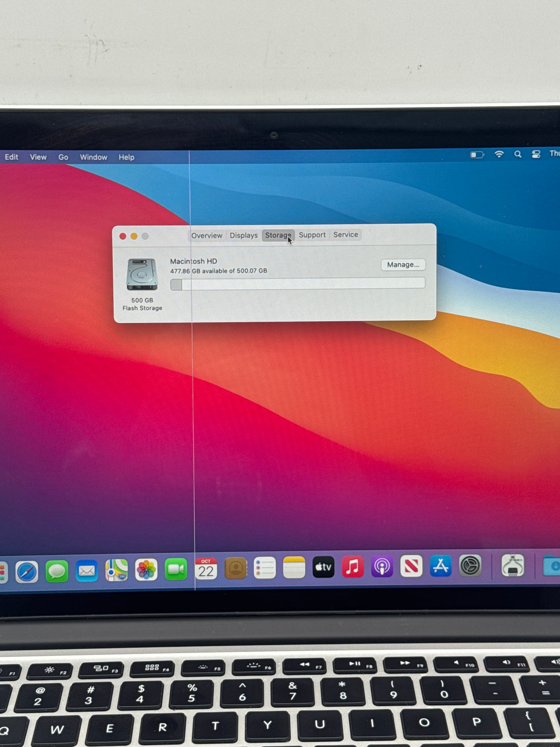Select the Storage tab

(278, 235)
